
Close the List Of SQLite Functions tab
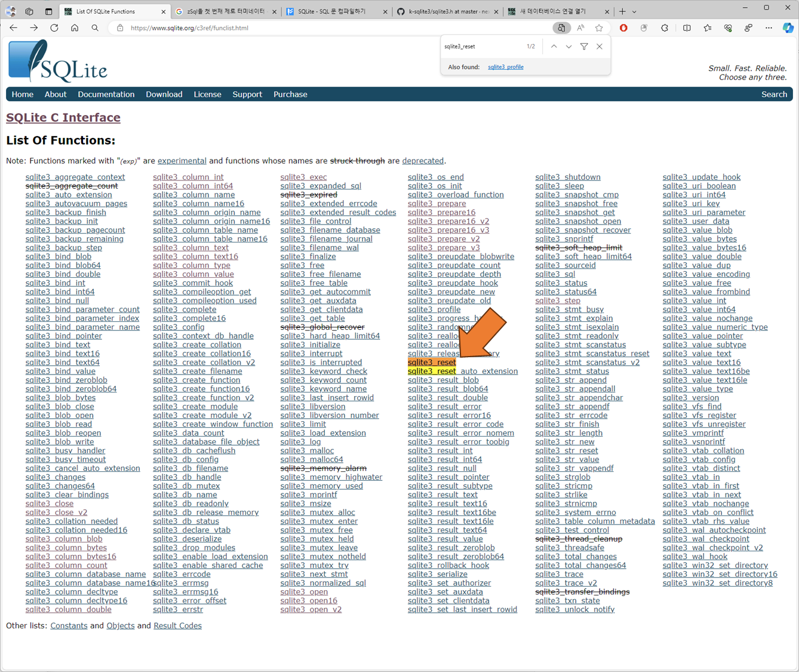tap(164, 11)
